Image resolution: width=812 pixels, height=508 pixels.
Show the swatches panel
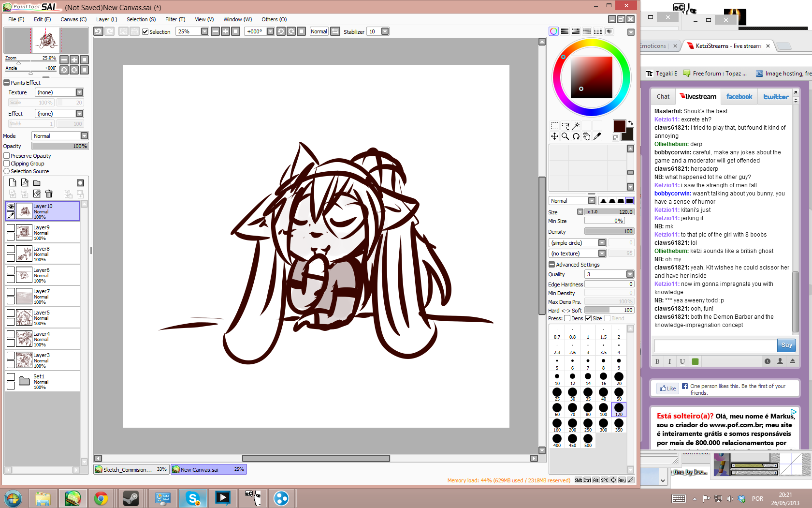(x=598, y=31)
